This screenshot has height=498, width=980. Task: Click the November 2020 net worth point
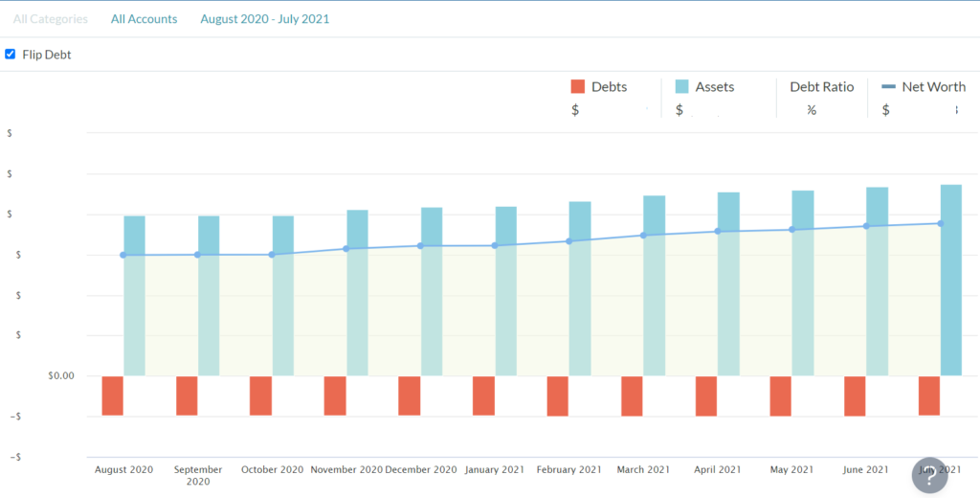point(346,249)
